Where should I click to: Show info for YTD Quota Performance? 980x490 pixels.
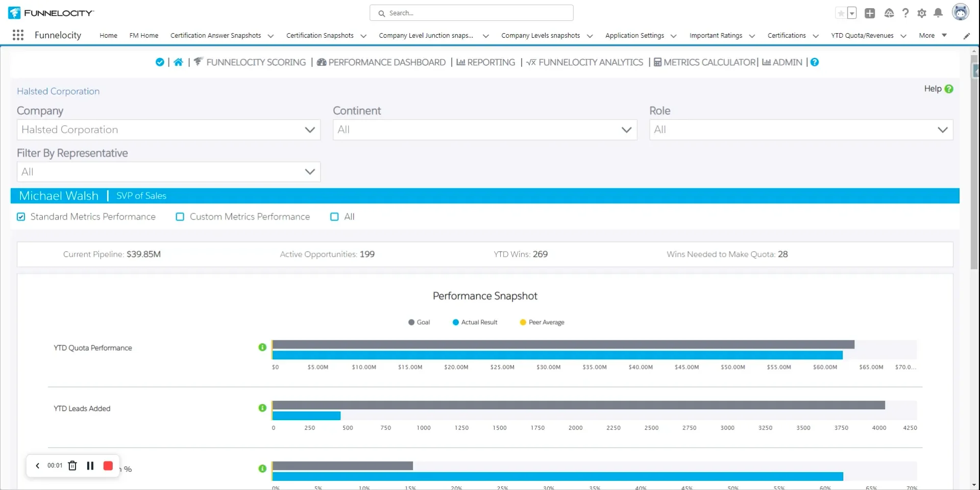[x=262, y=347]
